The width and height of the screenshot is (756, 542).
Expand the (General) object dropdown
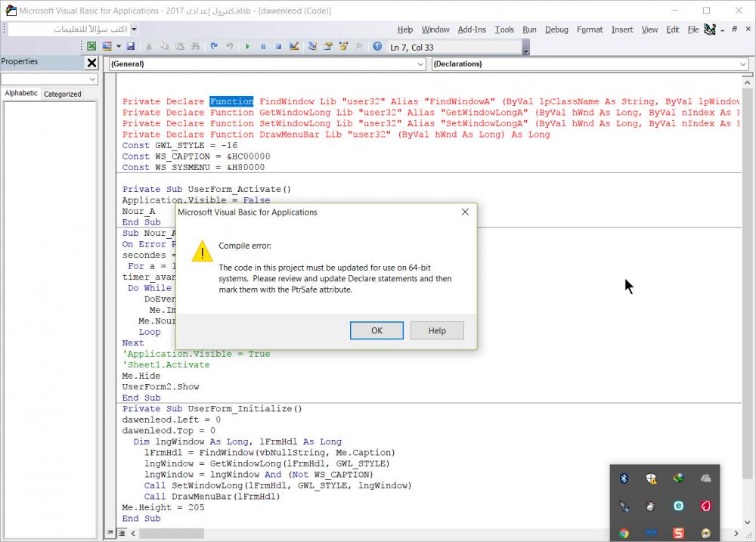[420, 63]
